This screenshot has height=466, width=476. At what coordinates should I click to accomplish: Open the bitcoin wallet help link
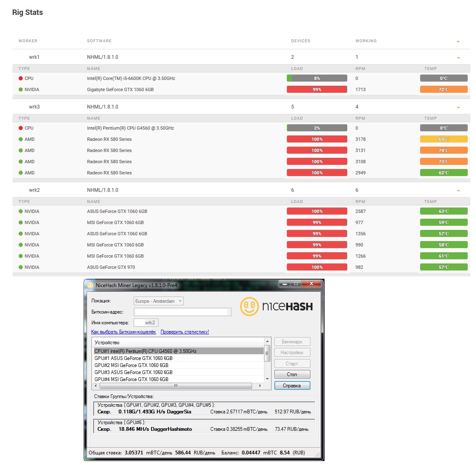pos(123,332)
